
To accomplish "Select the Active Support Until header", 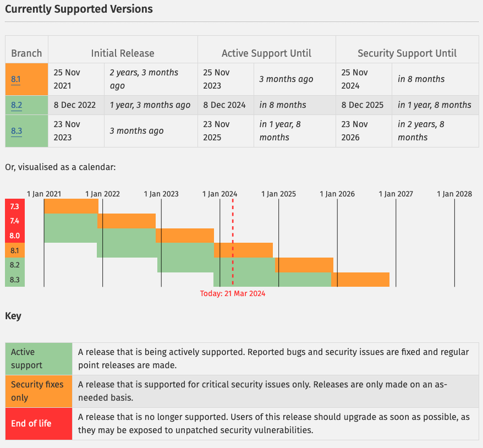I will point(266,53).
